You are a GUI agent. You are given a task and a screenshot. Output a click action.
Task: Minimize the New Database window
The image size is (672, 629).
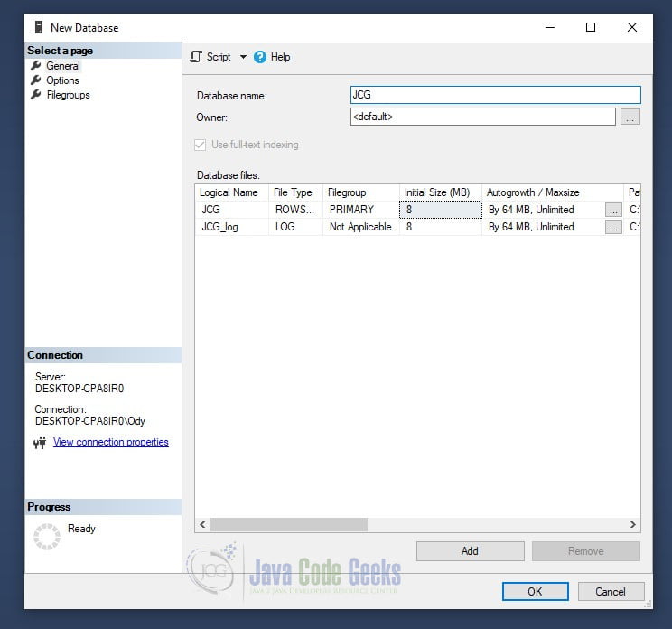pos(550,27)
